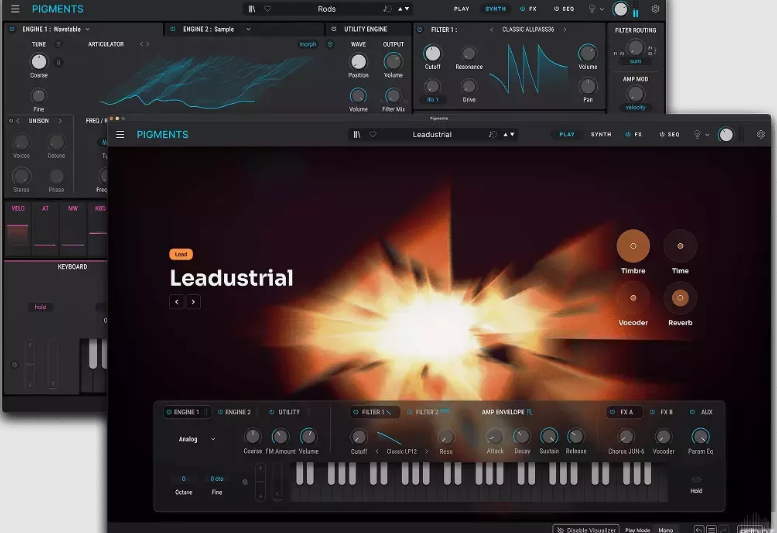Switch to SYNTH view in Leadustrial window
The width and height of the screenshot is (777, 533).
601,134
